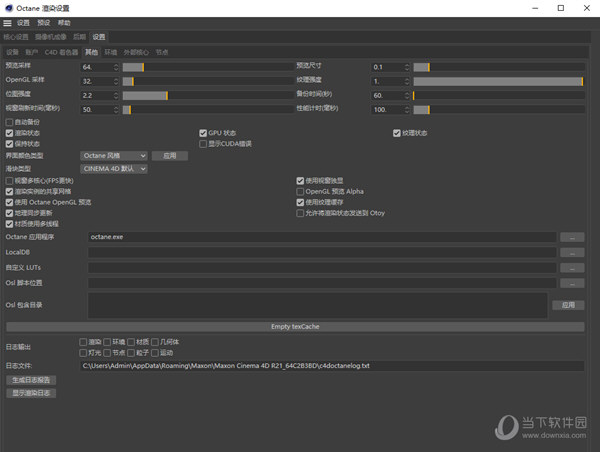This screenshot has width=600, height=452.
Task: Enable the 视窗多核心(FPS更快) checkbox
Action: tap(10, 181)
